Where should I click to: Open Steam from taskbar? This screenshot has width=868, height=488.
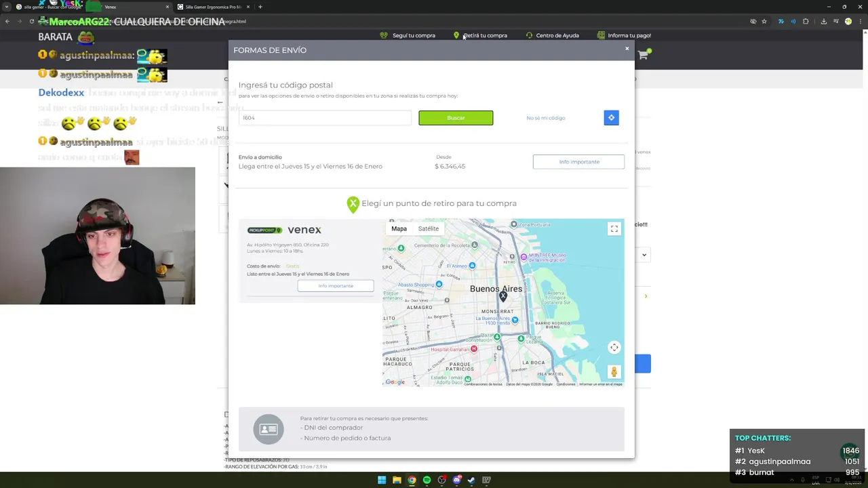pyautogui.click(x=471, y=480)
